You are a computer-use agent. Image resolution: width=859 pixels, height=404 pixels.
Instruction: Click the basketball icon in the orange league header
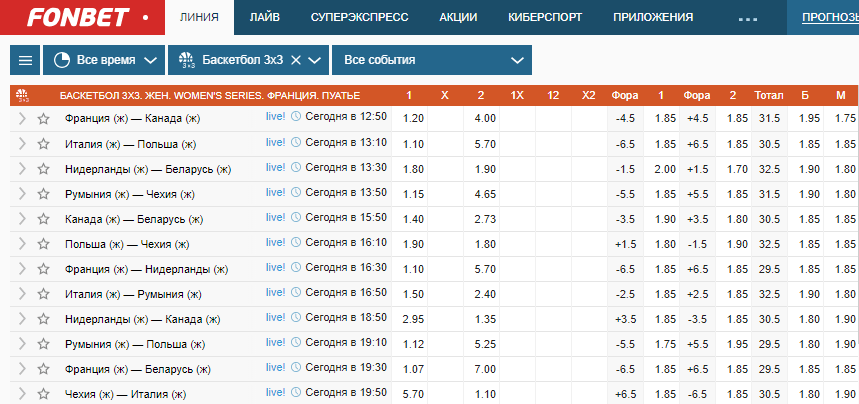[x=22, y=95]
